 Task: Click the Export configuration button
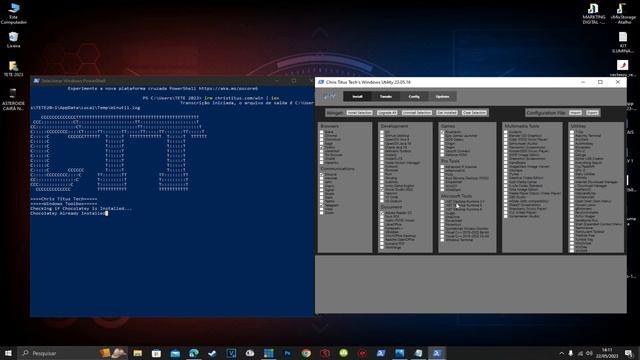point(592,113)
